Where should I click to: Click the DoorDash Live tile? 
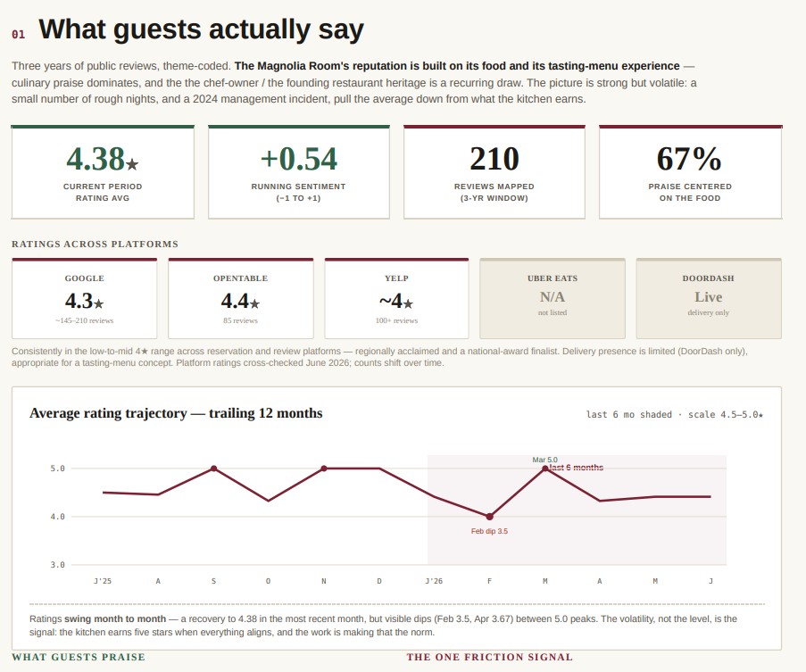pos(709,298)
